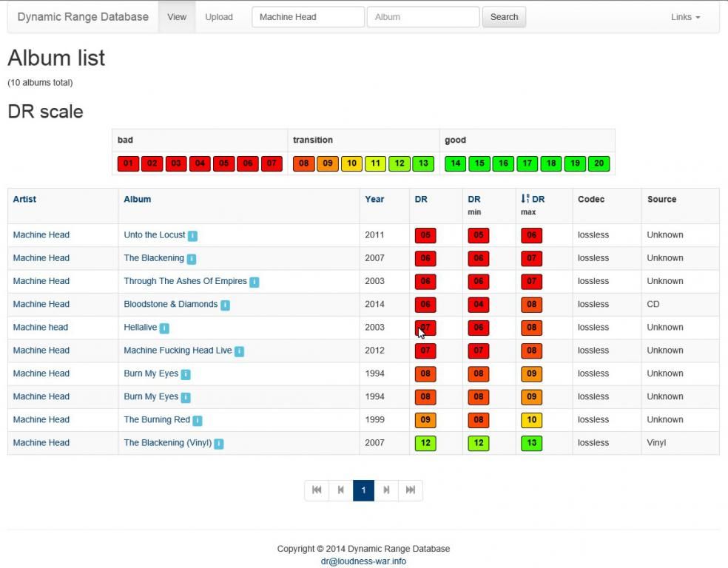Open info icon beside Hellalive
The width and height of the screenshot is (728, 568).
(x=164, y=328)
